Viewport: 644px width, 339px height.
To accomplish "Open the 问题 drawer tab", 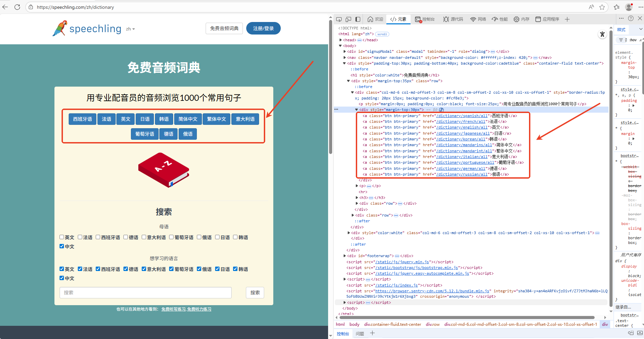I will pos(360,334).
